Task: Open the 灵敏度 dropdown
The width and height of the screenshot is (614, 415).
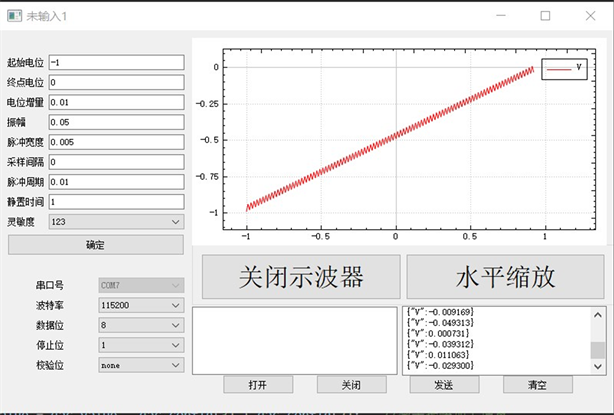Action: pos(115,221)
